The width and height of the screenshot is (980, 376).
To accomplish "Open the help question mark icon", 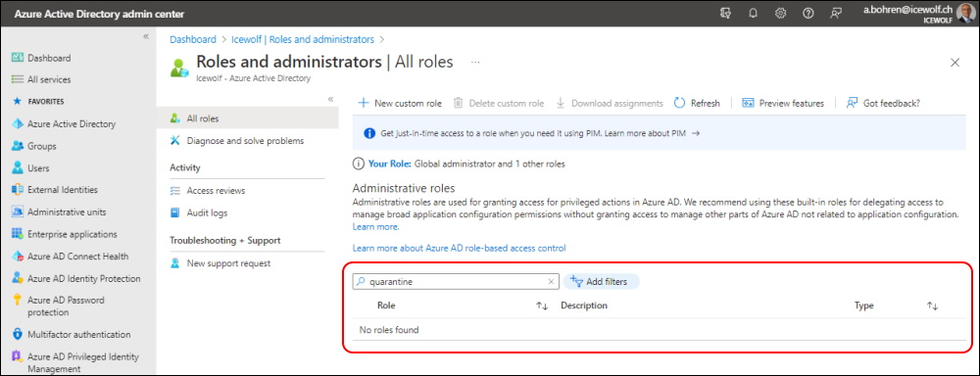I will pyautogui.click(x=808, y=13).
